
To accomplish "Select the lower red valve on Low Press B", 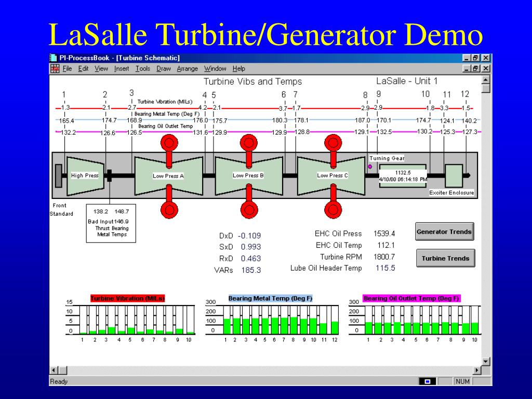I will coord(249,201).
